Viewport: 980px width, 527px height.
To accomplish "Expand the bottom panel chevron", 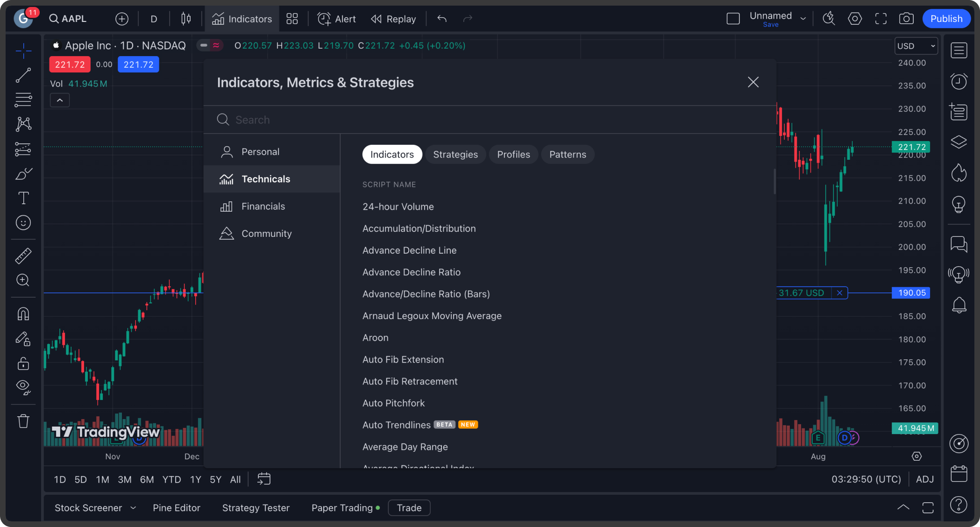I will 903,507.
